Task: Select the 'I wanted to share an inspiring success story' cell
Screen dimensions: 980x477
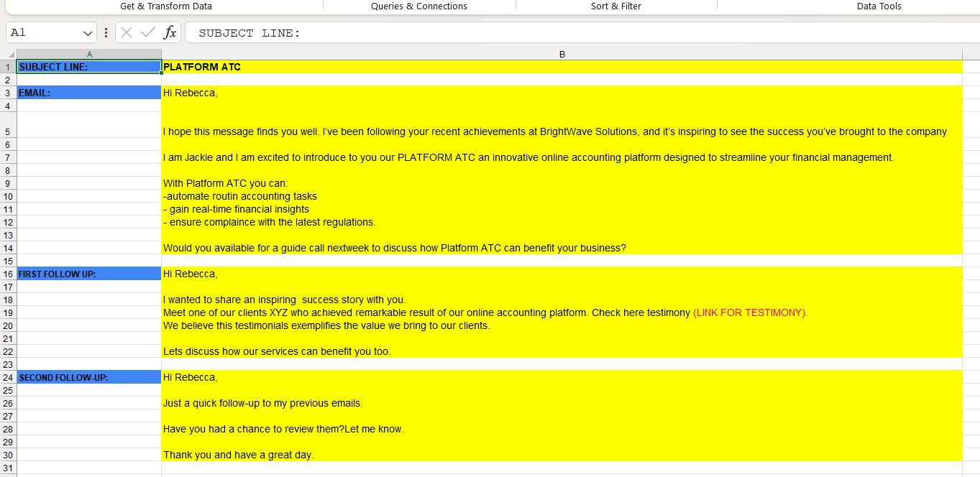Action: click(x=562, y=300)
